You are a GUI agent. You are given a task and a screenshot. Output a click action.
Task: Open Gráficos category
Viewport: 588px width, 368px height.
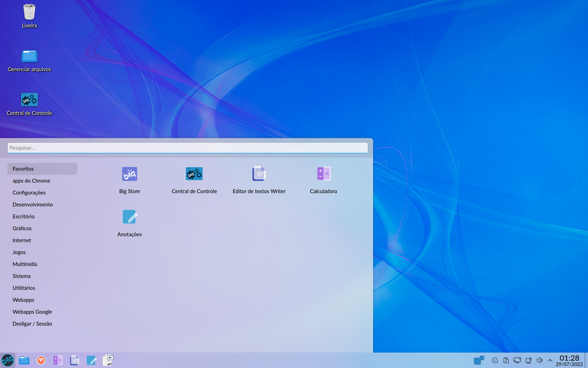coord(42,229)
